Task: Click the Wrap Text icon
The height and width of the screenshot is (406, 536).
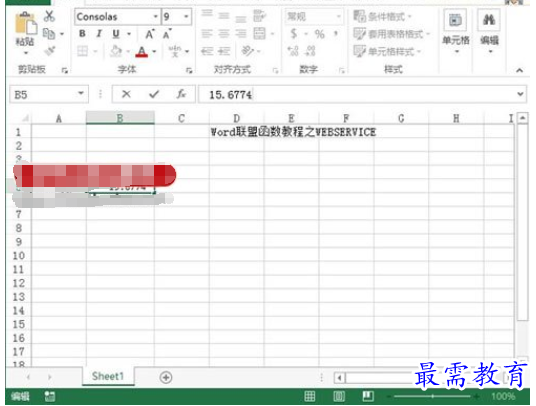Action: click(259, 16)
